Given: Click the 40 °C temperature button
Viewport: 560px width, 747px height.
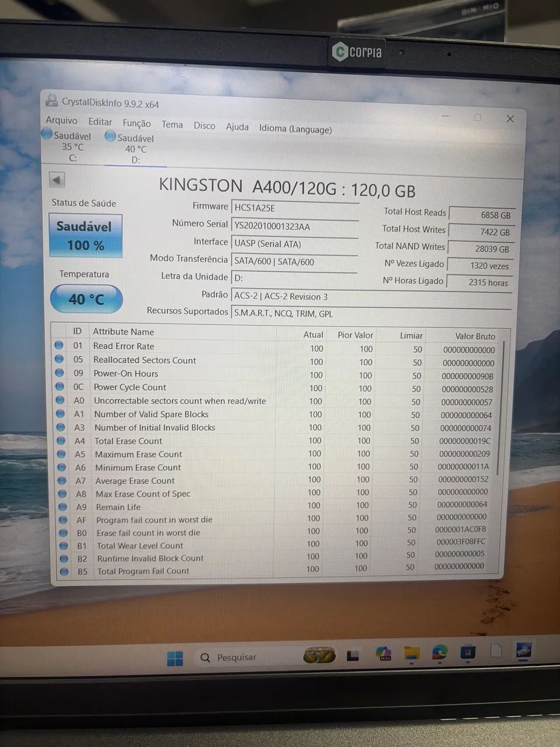Looking at the screenshot, I should [x=86, y=299].
